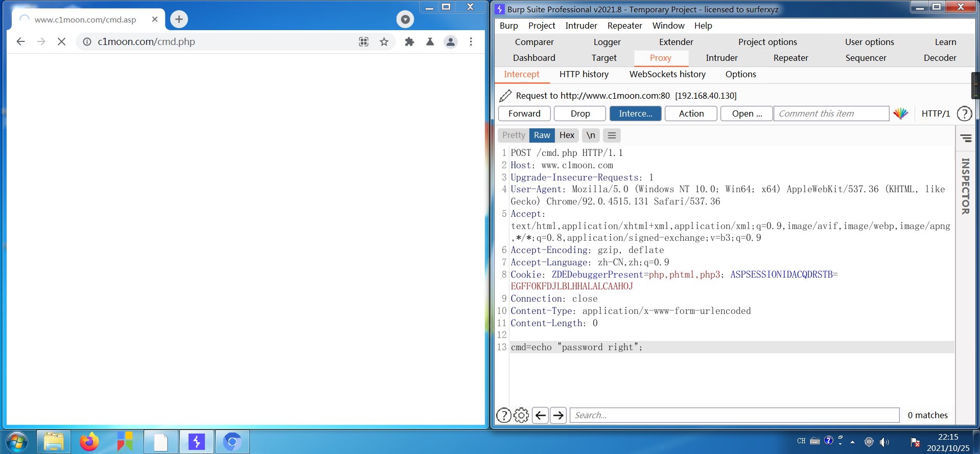Expand the vertical INSPECTOR sidebar label

(965, 186)
